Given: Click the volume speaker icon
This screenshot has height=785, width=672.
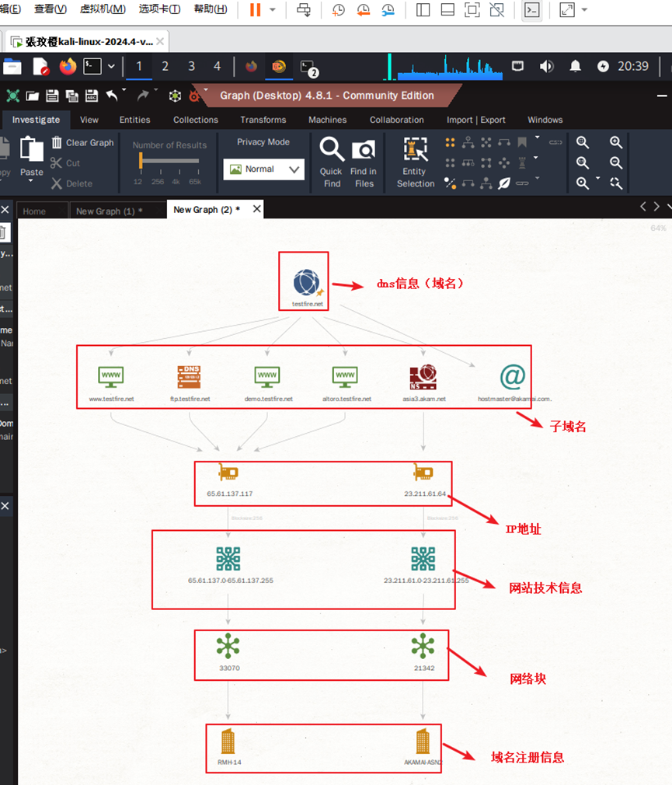Looking at the screenshot, I should coord(546,66).
